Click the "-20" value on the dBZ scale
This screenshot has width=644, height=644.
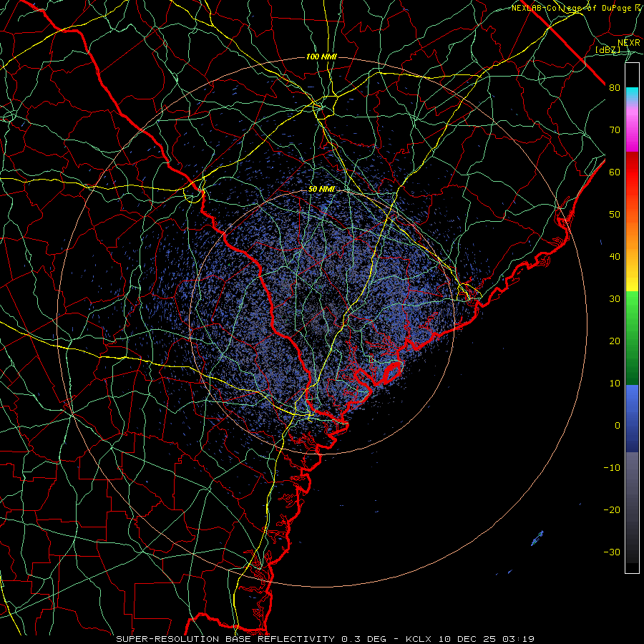612,510
